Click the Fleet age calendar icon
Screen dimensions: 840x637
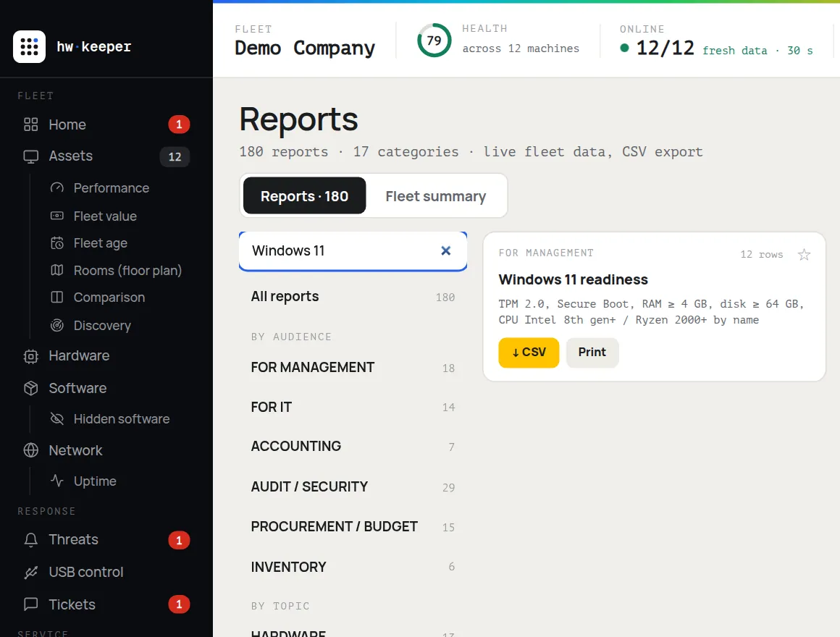point(56,243)
